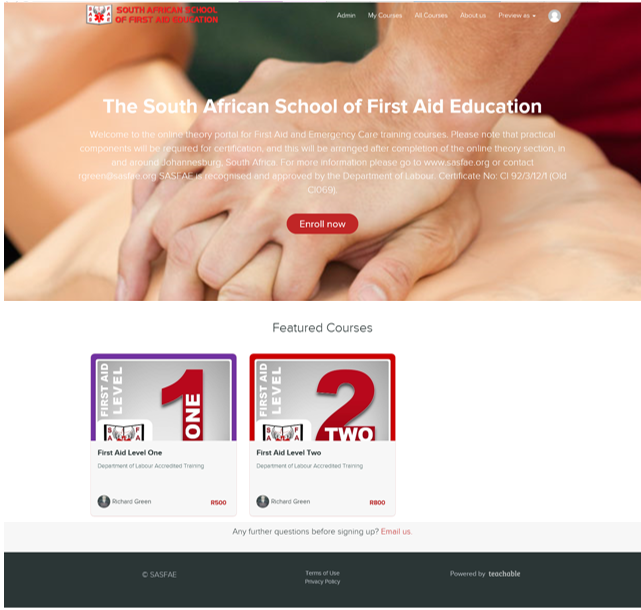641x610 pixels.
Task: Click the Enroll now button
Action: point(322,224)
